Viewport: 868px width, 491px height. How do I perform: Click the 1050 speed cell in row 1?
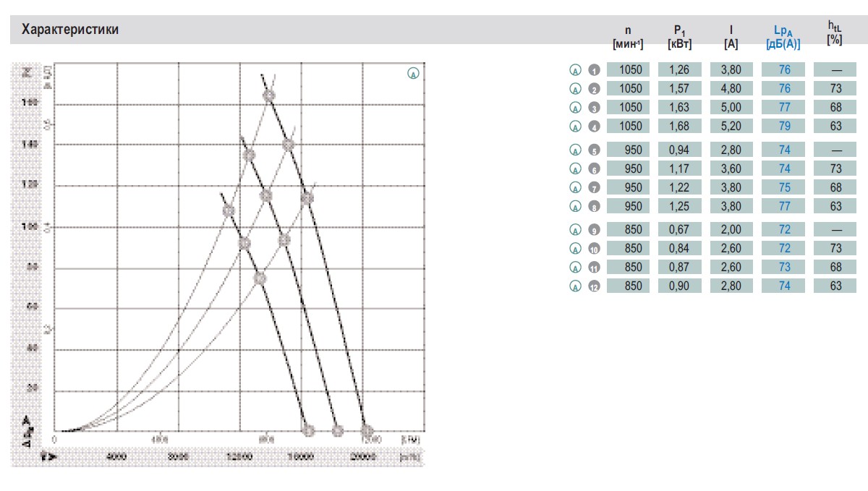coord(628,70)
